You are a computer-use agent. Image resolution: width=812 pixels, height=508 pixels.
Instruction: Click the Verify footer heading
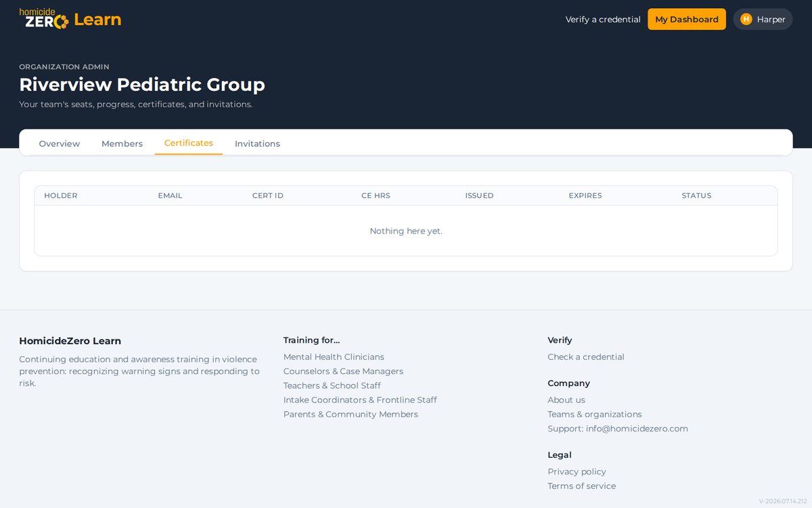click(560, 340)
